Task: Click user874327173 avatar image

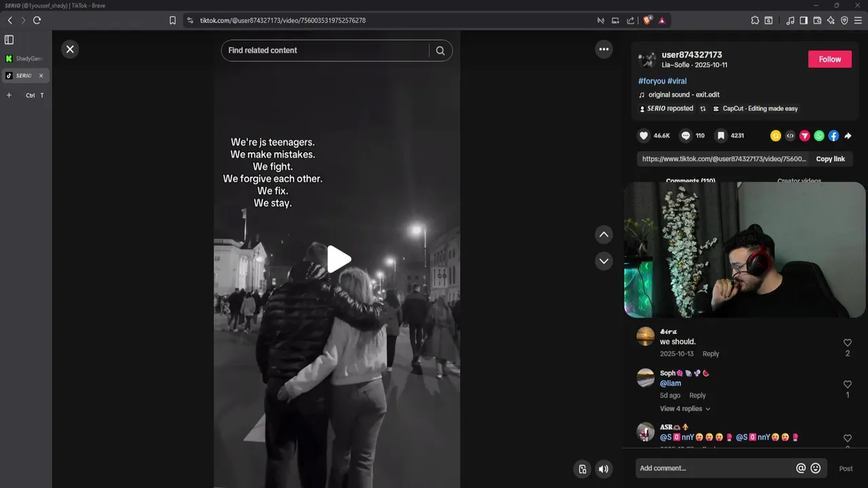Action: (648, 60)
